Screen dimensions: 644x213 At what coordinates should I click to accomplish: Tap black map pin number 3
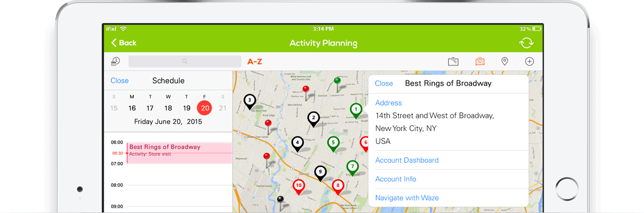[250, 101]
